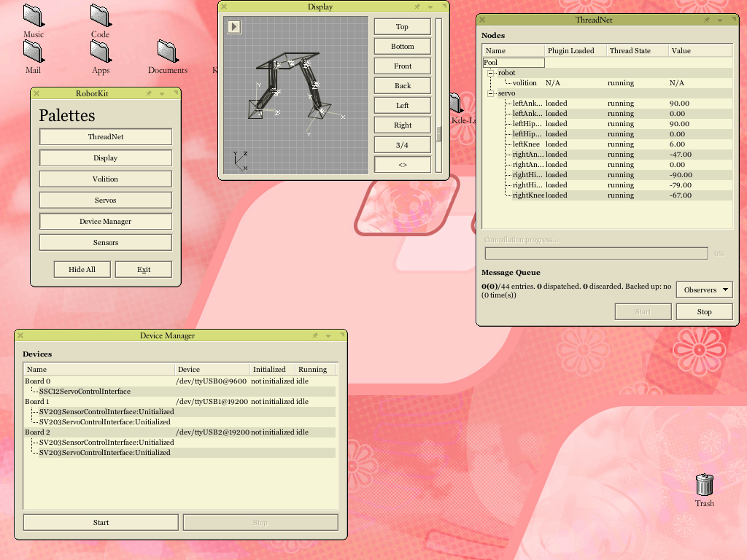747x560 pixels.
Task: Open Sensors palette from RobotKit
Action: [x=105, y=242]
